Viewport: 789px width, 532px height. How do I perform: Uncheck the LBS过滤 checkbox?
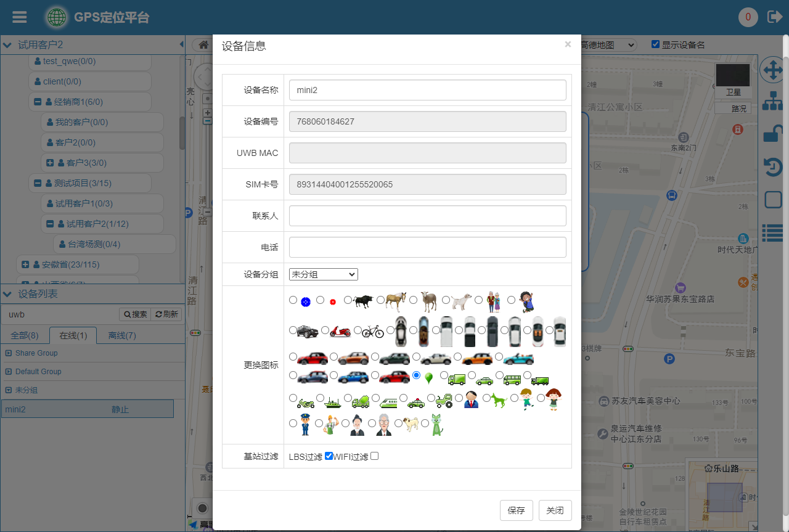tap(329, 456)
